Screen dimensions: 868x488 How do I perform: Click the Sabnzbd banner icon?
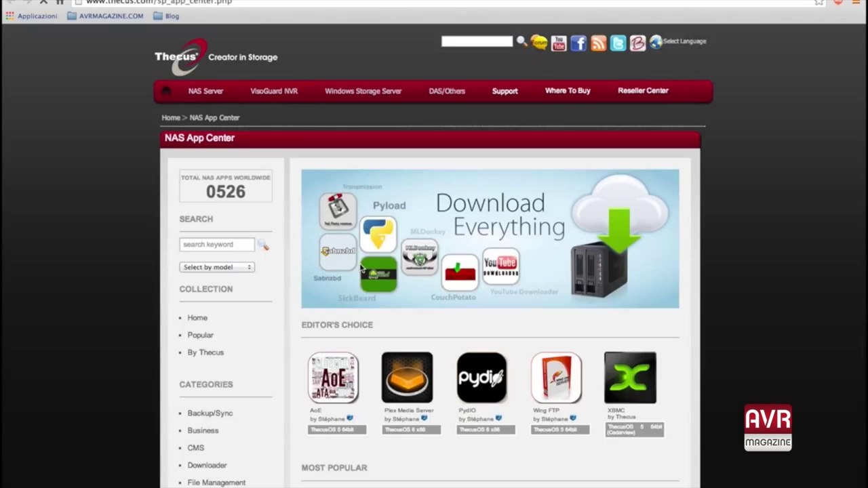[337, 251]
